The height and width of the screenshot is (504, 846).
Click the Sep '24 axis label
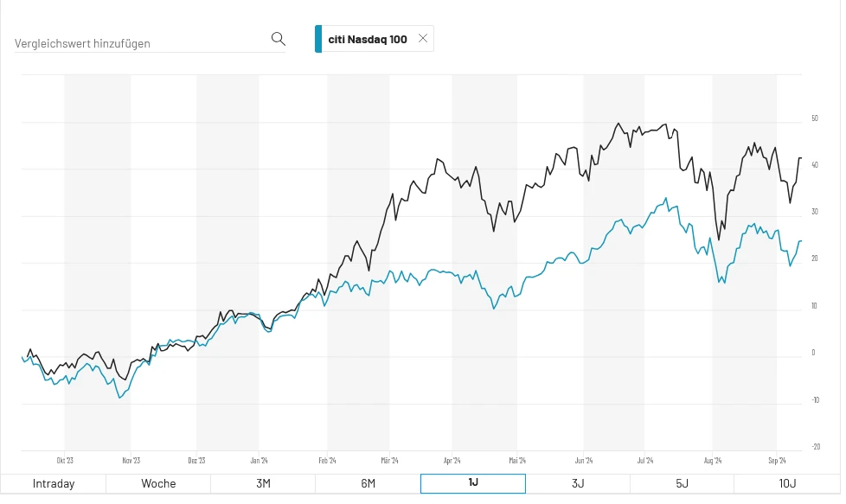[777, 461]
